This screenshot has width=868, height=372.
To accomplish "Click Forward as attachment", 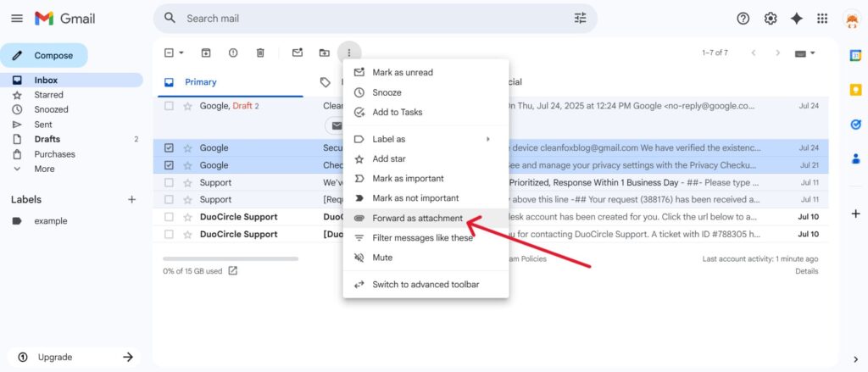I will point(426,218).
